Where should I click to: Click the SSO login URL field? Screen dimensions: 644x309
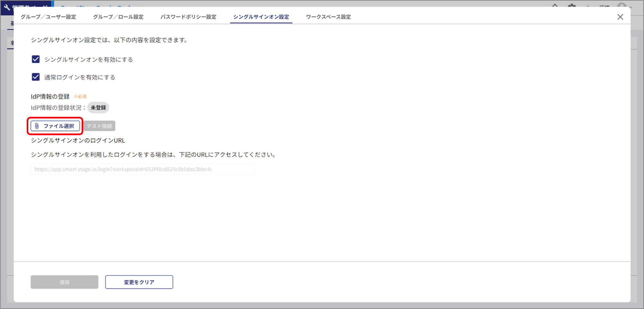point(143,169)
